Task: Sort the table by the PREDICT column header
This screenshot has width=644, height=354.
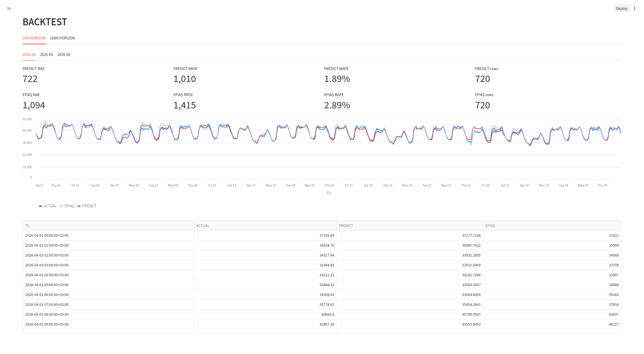Action: click(410, 226)
